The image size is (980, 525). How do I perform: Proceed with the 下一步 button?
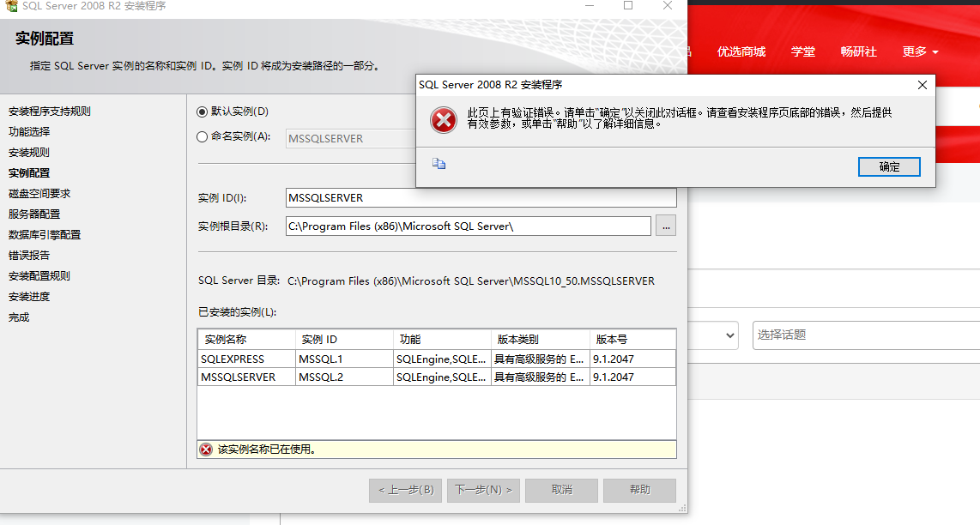(x=484, y=490)
